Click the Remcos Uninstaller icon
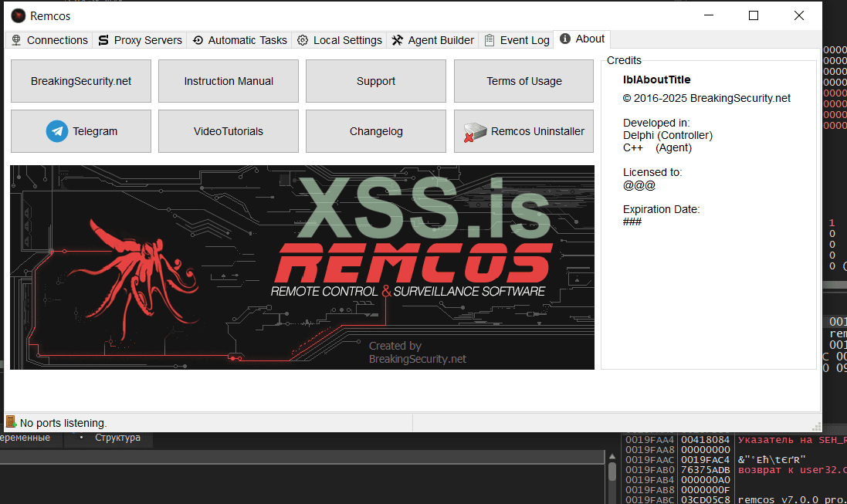Image resolution: width=847 pixels, height=504 pixels. tap(474, 132)
